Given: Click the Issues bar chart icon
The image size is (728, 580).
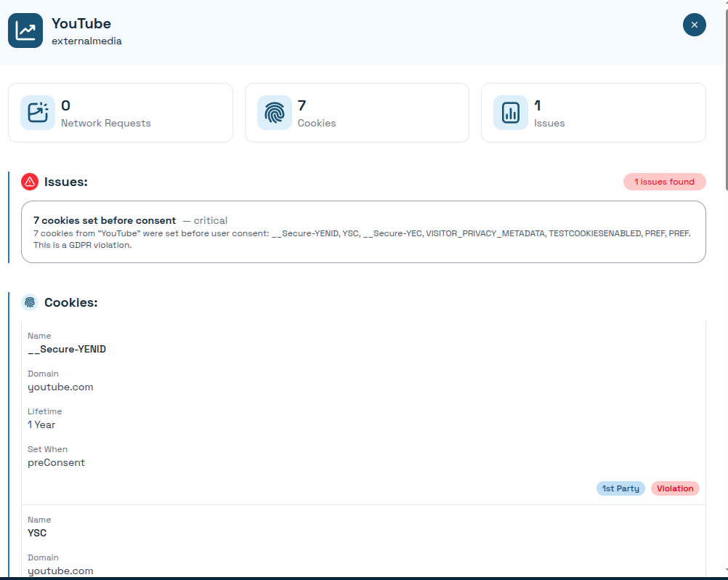Looking at the screenshot, I should [x=511, y=113].
